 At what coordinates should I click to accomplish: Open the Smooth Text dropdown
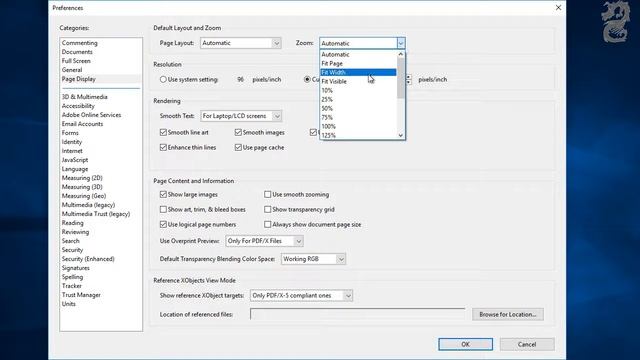coord(241,116)
